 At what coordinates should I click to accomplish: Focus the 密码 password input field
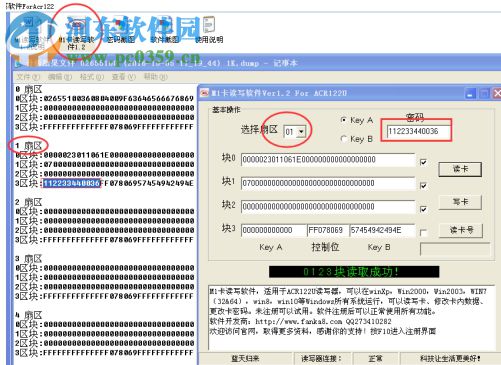pyautogui.click(x=418, y=131)
